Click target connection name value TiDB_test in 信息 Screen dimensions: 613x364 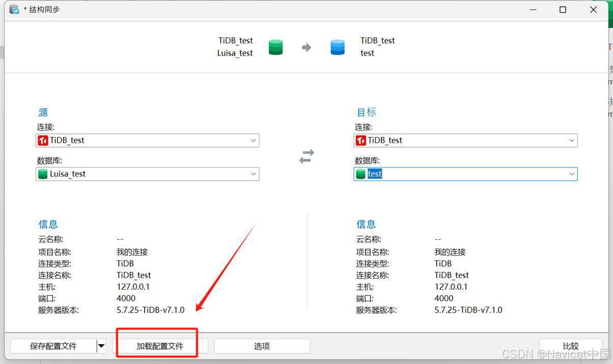pyautogui.click(x=451, y=275)
